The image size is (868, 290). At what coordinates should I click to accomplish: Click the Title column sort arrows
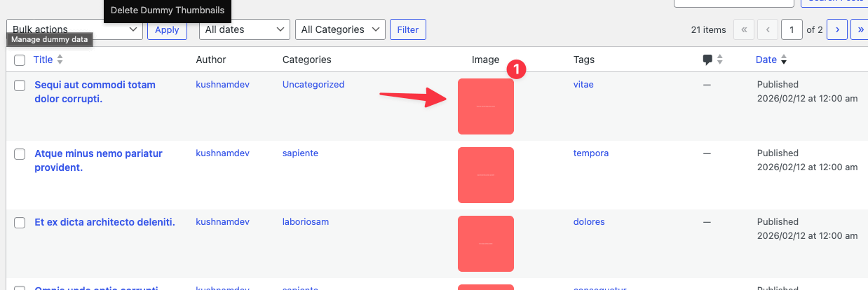[x=60, y=60]
